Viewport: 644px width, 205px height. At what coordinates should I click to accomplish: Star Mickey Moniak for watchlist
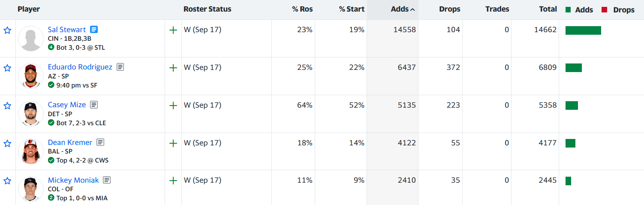click(x=7, y=181)
